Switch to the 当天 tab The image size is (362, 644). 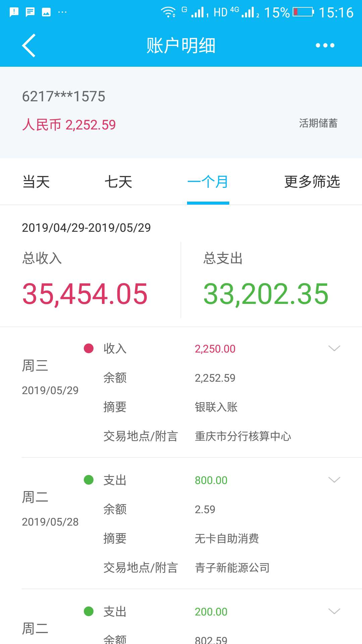(x=36, y=182)
